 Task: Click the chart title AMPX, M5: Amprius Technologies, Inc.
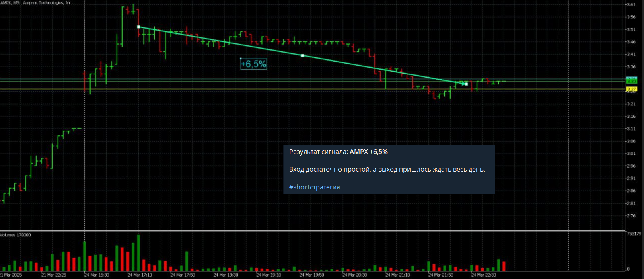coord(37,3)
